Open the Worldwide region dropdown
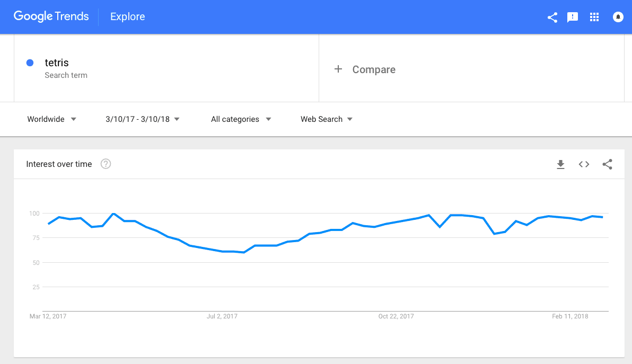632x364 pixels. click(x=51, y=119)
